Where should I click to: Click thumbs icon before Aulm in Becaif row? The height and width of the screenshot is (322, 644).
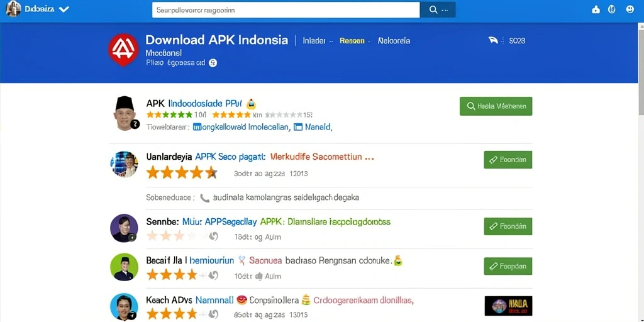click(259, 276)
